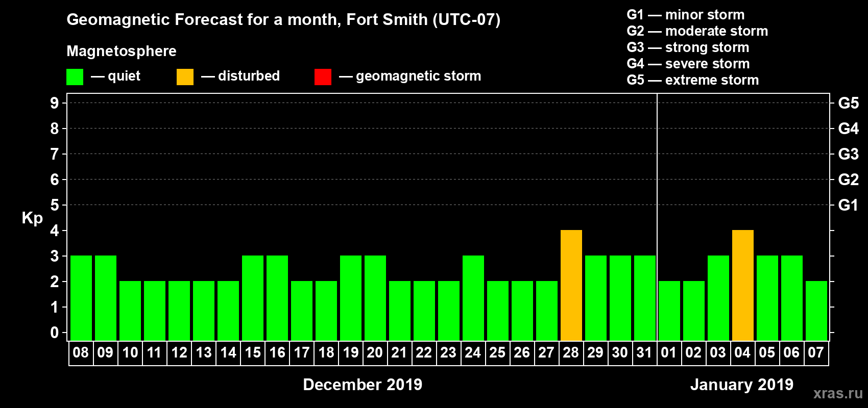Click the red geomagnetic storm legend swatch
The image size is (868, 408).
(323, 77)
